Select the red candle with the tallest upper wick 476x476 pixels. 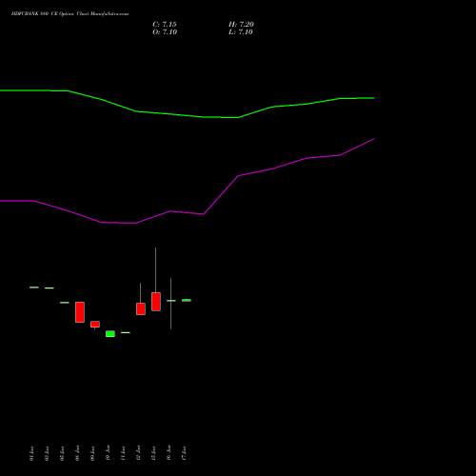(x=156, y=302)
